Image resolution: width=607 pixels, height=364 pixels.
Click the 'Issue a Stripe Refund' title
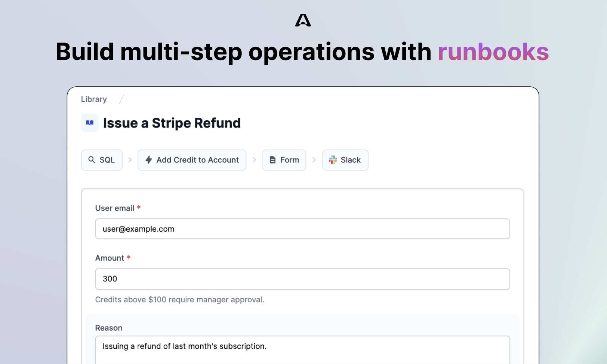[172, 123]
